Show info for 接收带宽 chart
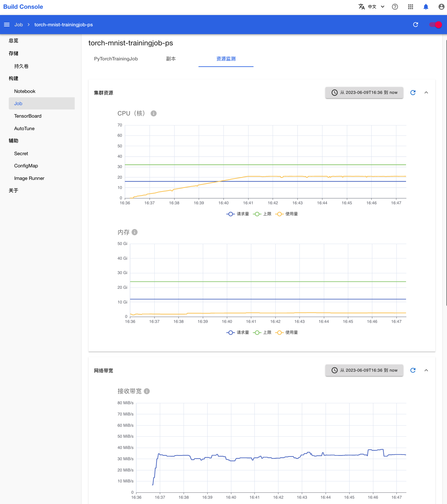Image resolution: width=447 pixels, height=504 pixels. tap(147, 391)
